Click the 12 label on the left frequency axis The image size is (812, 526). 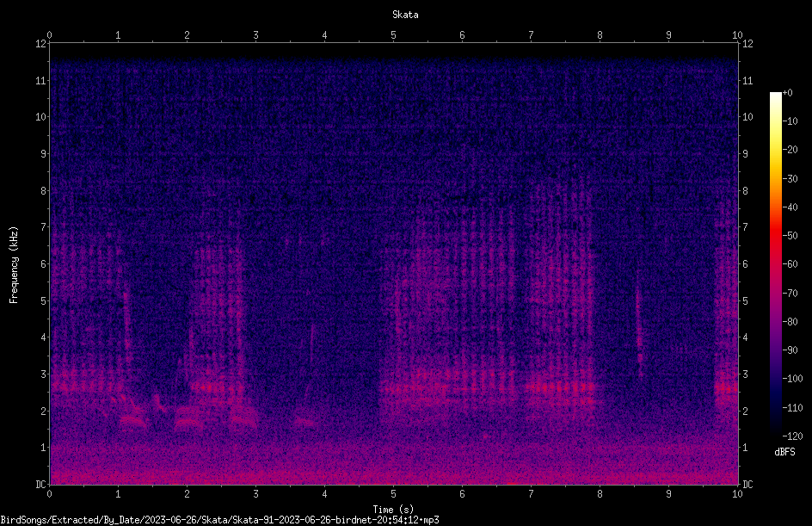[x=40, y=44]
